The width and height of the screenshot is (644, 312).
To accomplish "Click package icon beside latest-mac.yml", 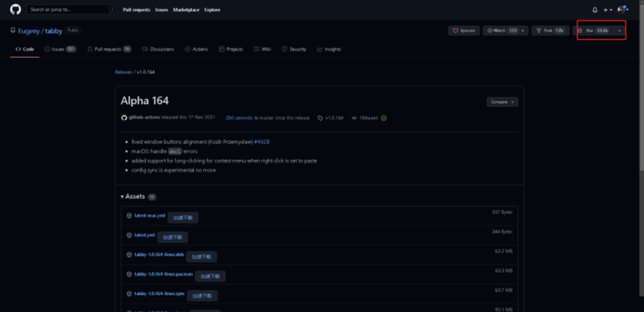I will (129, 216).
